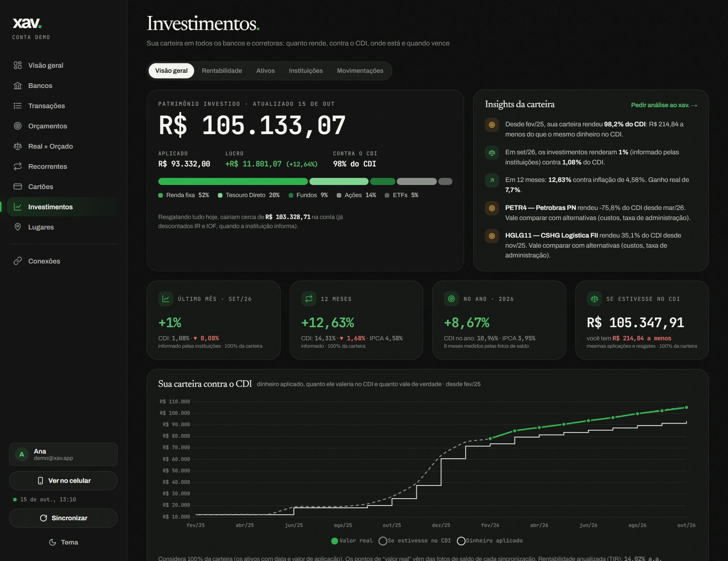This screenshot has height=561, width=728.
Task: Click the chart icon on Último mês card
Action: [x=166, y=299]
